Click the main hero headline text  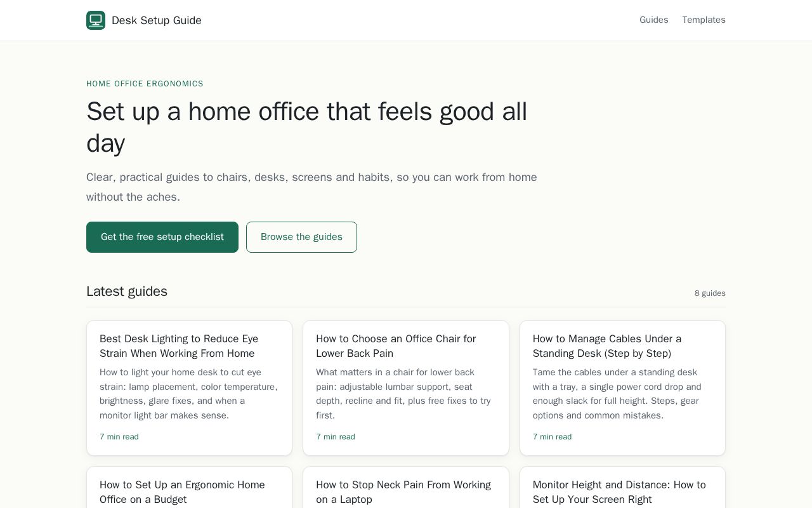point(307,127)
